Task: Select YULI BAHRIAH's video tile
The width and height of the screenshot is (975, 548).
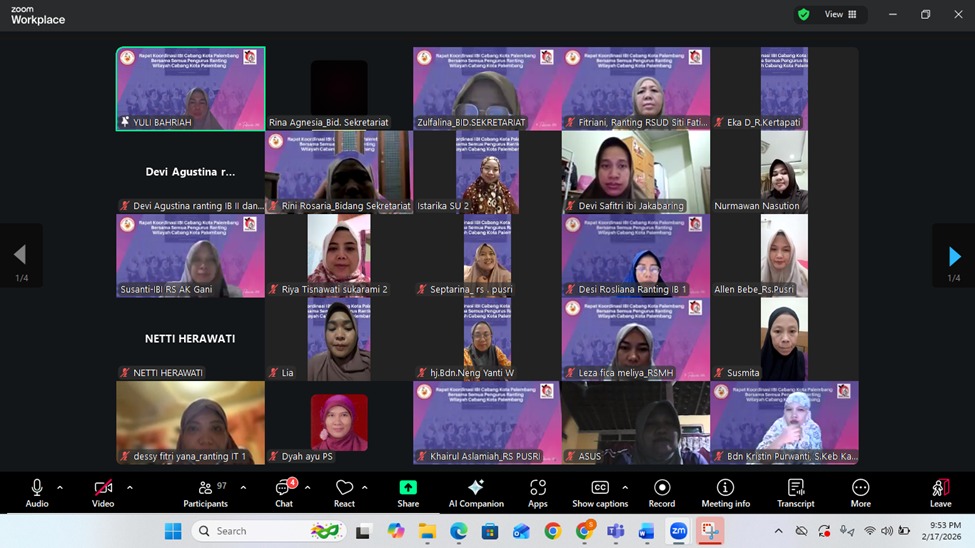Action: click(190, 88)
